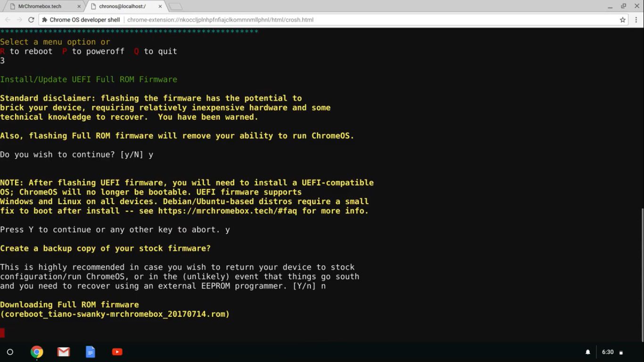Open Gmail from the shelf
644x362 pixels.
coord(64,352)
